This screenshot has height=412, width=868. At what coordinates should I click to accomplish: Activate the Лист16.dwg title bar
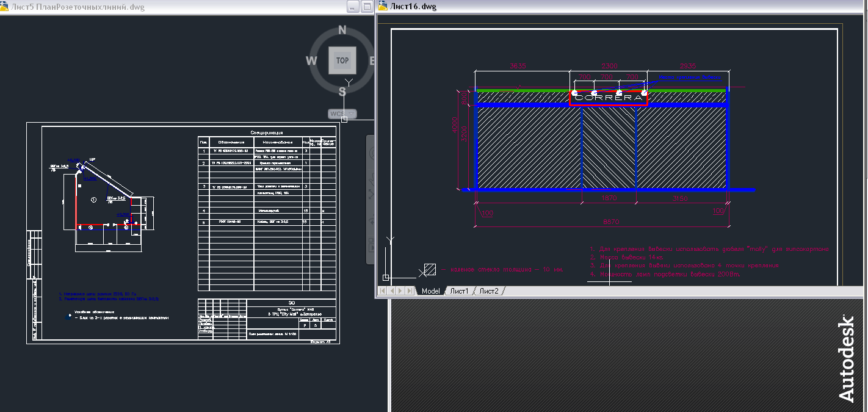[621, 6]
